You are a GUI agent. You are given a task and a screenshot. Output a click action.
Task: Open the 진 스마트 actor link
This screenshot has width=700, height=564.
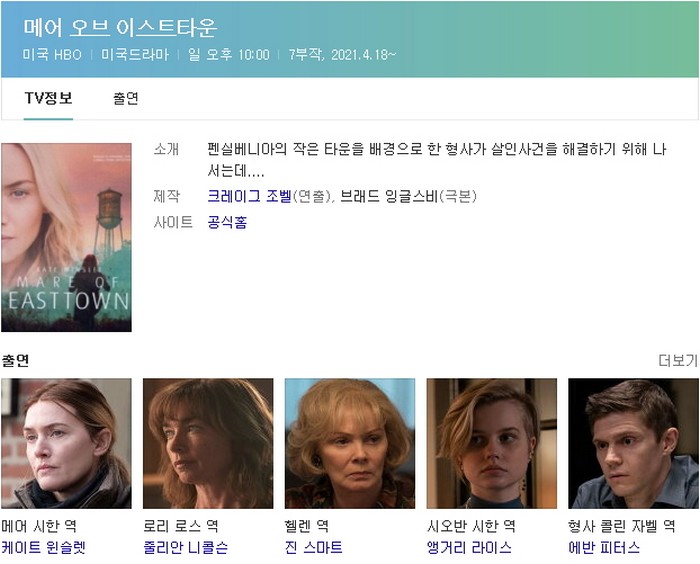point(313,547)
